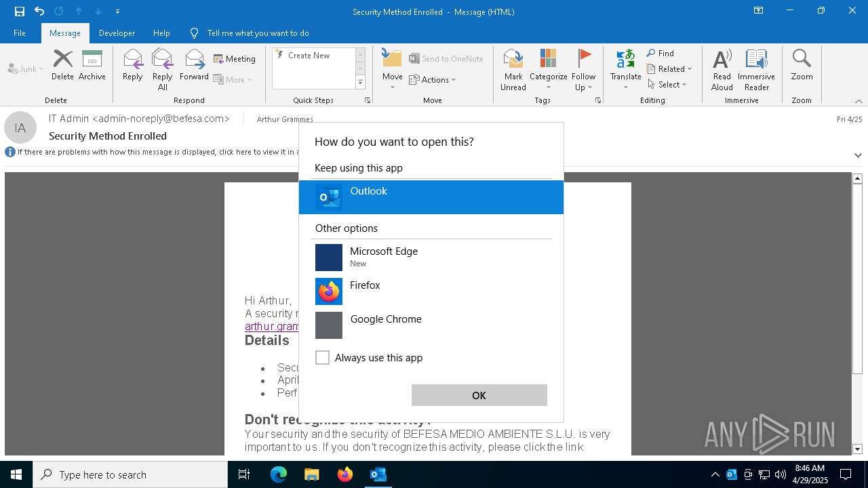Screen dimensions: 868x488
Task: Launch Immersive Reader
Action: pyautogui.click(x=756, y=70)
